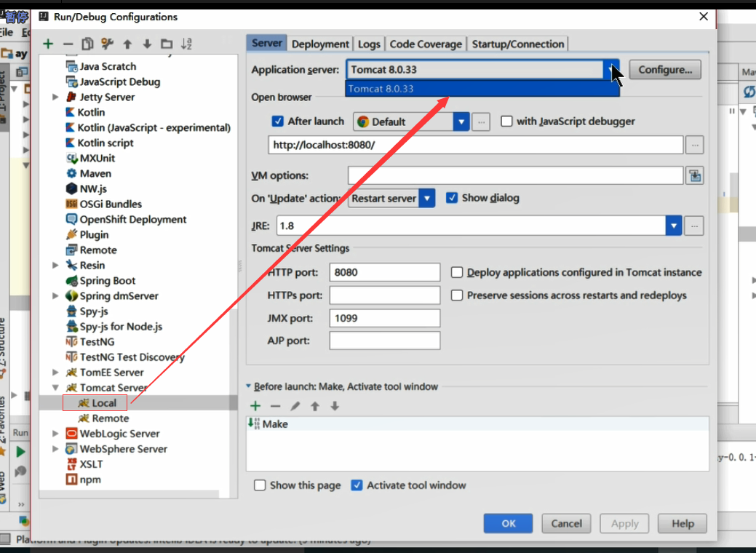Image resolution: width=756 pixels, height=553 pixels.
Task: Move before launch task up arrow
Action: [x=315, y=406]
